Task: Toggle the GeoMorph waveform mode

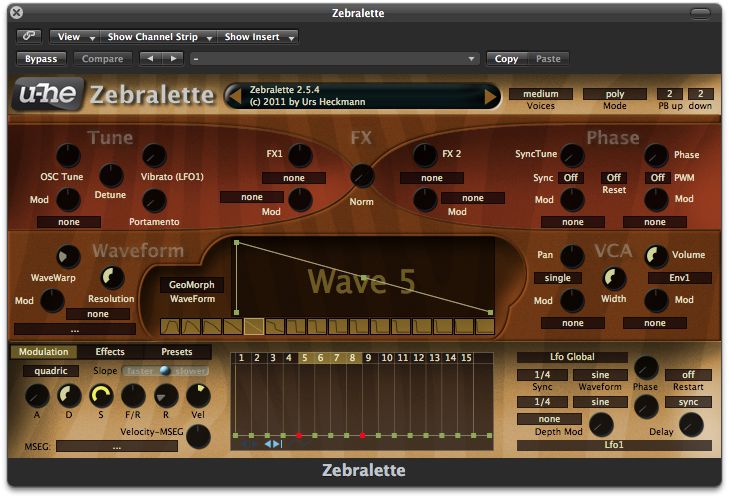Action: click(x=192, y=285)
